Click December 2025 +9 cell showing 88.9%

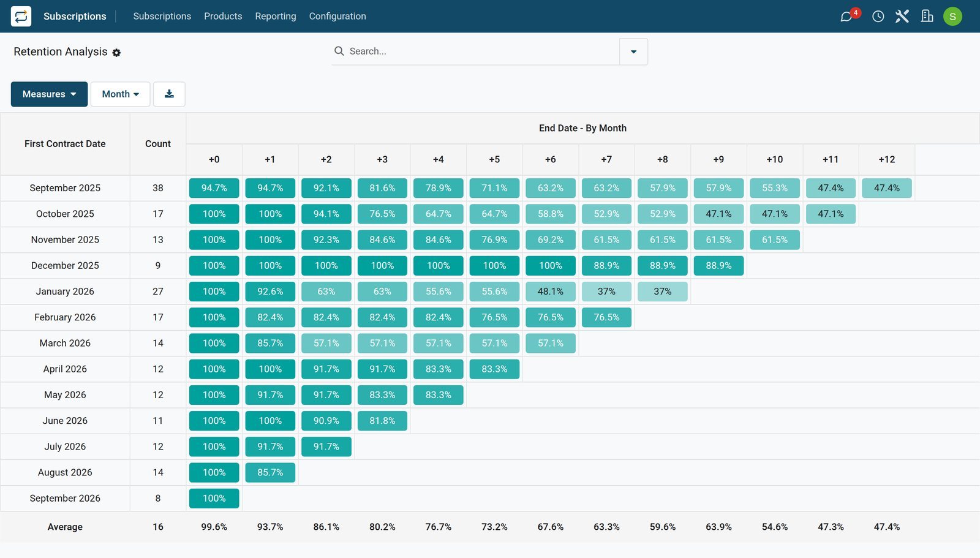pos(718,265)
